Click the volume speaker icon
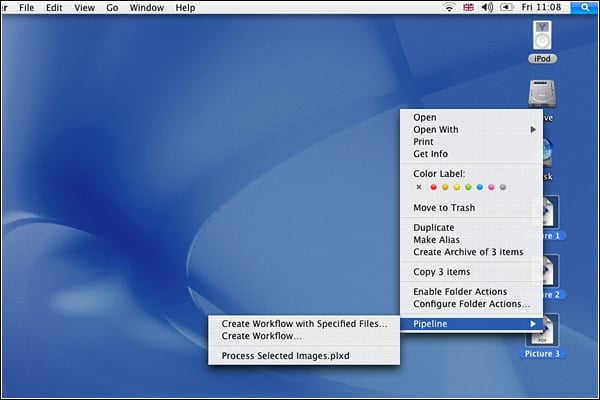 (487, 7)
